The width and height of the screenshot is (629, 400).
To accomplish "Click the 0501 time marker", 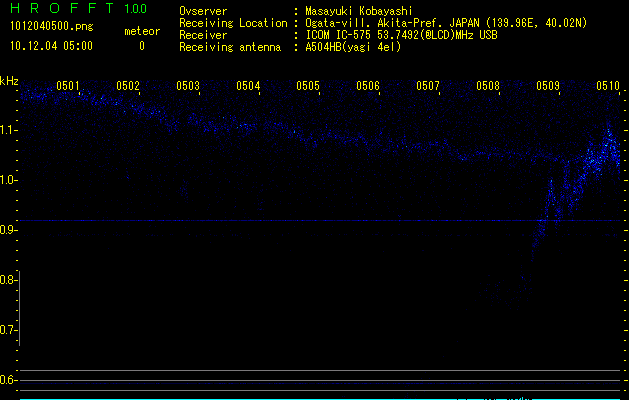I will 68,85.
